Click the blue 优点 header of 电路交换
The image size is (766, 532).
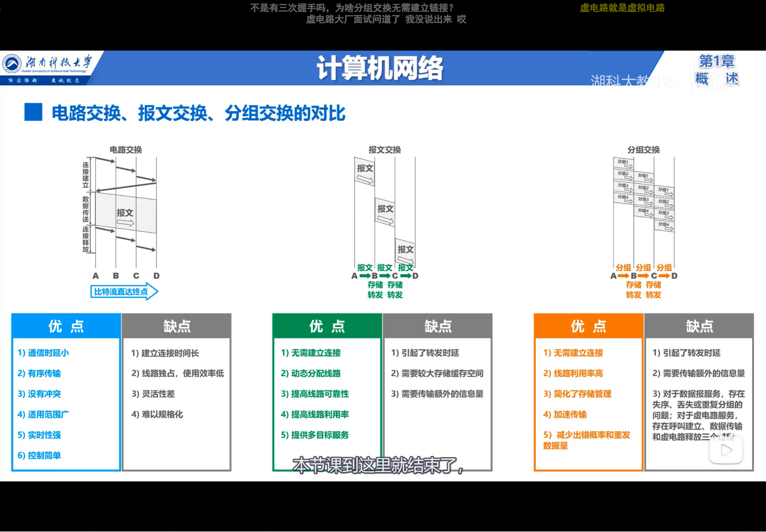66,326
